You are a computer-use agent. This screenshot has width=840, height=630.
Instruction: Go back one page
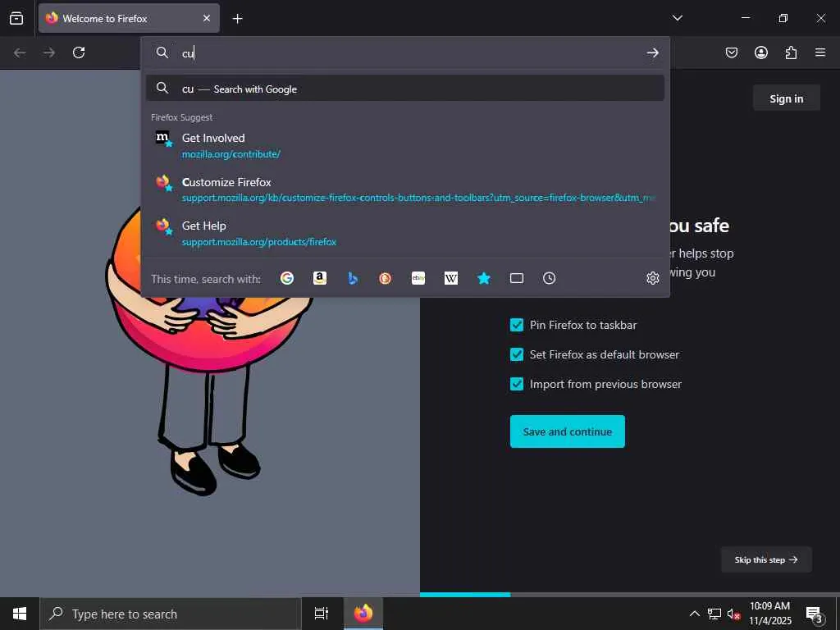[20, 52]
